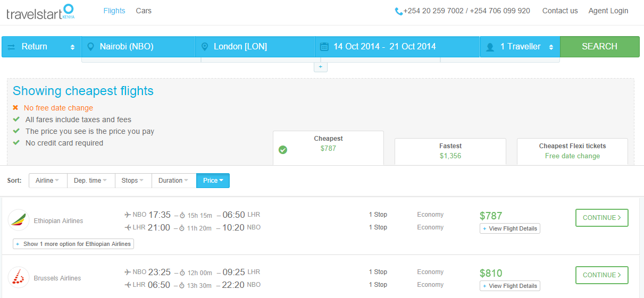Click the plane icon next to LHR 21:00

pyautogui.click(x=127, y=227)
